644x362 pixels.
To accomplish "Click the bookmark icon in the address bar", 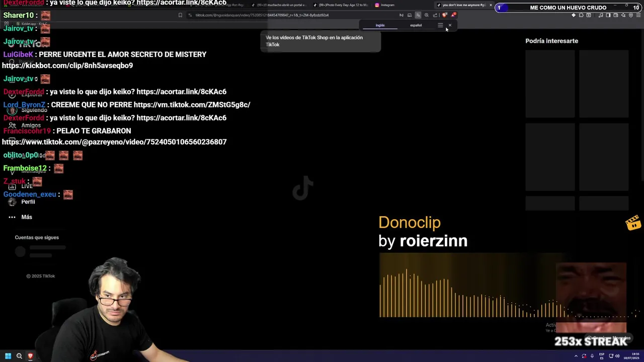I will coord(180,15).
